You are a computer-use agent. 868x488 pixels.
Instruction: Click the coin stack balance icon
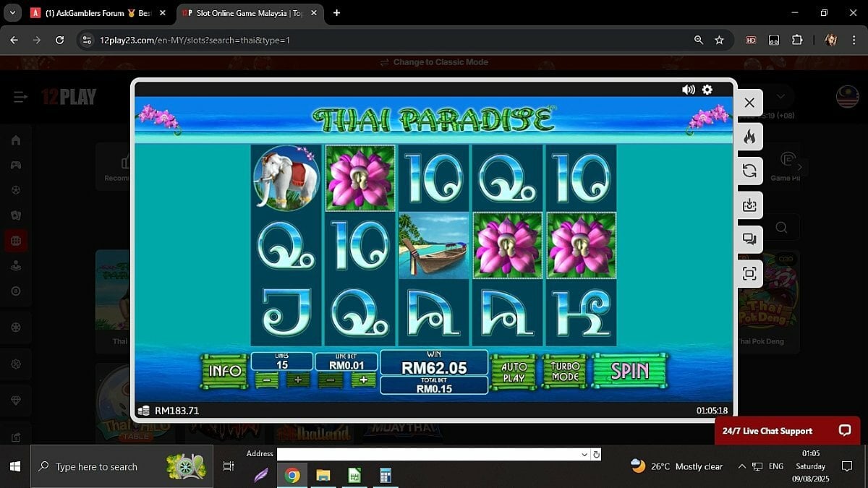click(143, 411)
